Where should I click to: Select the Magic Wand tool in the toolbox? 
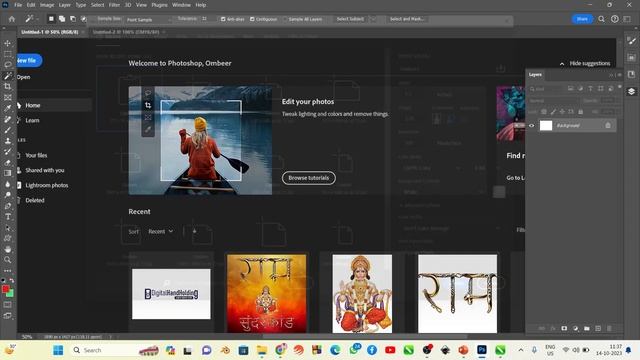tap(7, 76)
